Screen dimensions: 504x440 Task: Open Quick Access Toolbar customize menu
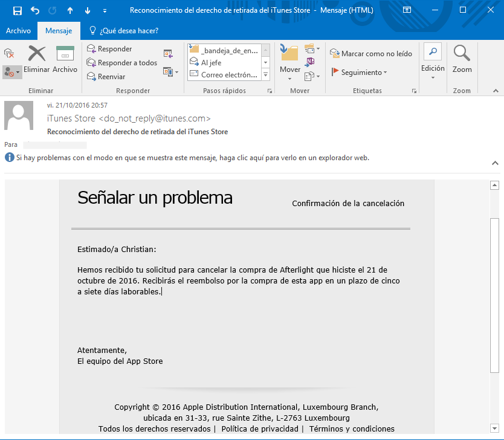coord(105,11)
